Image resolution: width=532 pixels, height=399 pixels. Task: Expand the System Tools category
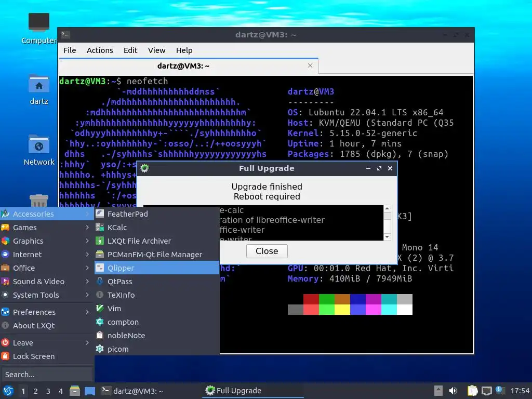47,295
